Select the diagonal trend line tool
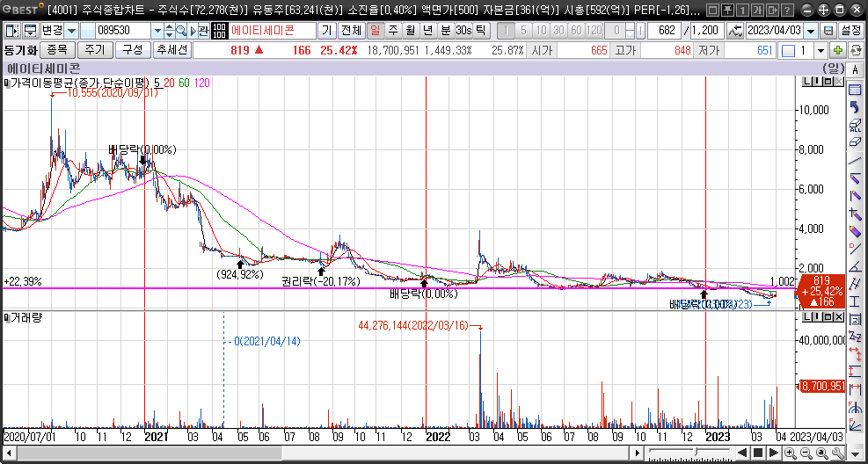The image size is (868, 464). tap(854, 160)
